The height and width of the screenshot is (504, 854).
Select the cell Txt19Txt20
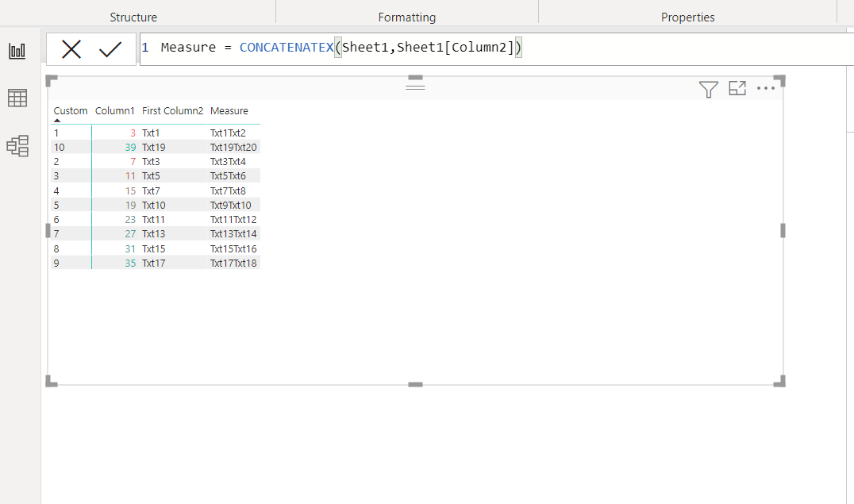(x=233, y=147)
